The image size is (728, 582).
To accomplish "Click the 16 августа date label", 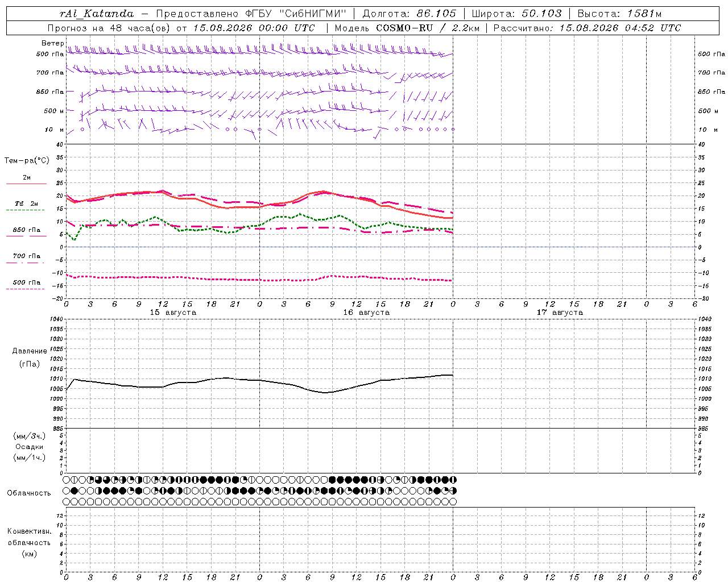I will (x=366, y=313).
